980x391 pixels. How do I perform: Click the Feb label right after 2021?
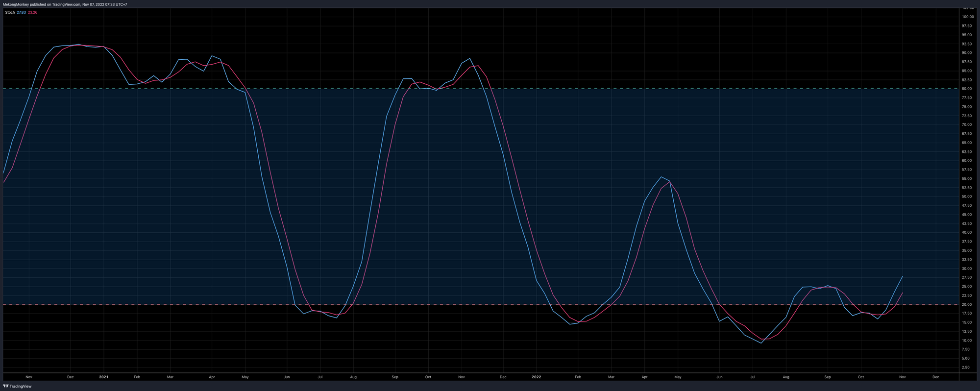click(137, 377)
